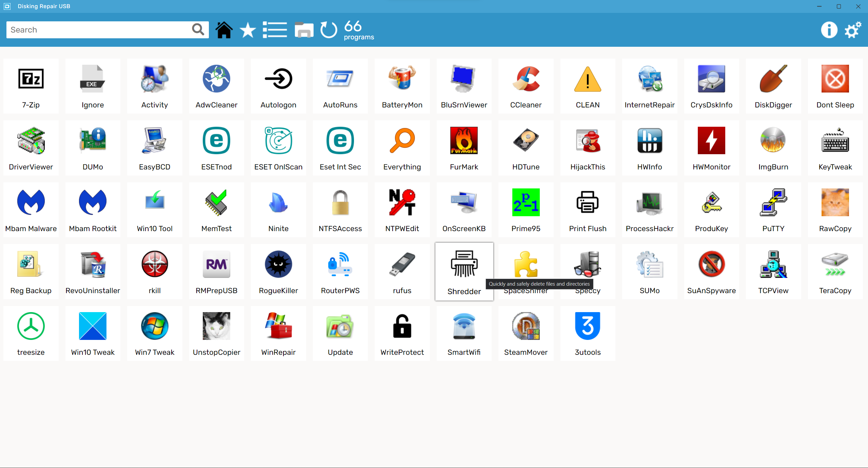Launch ESET OnlScan
The height and width of the screenshot is (468, 868).
pyautogui.click(x=278, y=148)
